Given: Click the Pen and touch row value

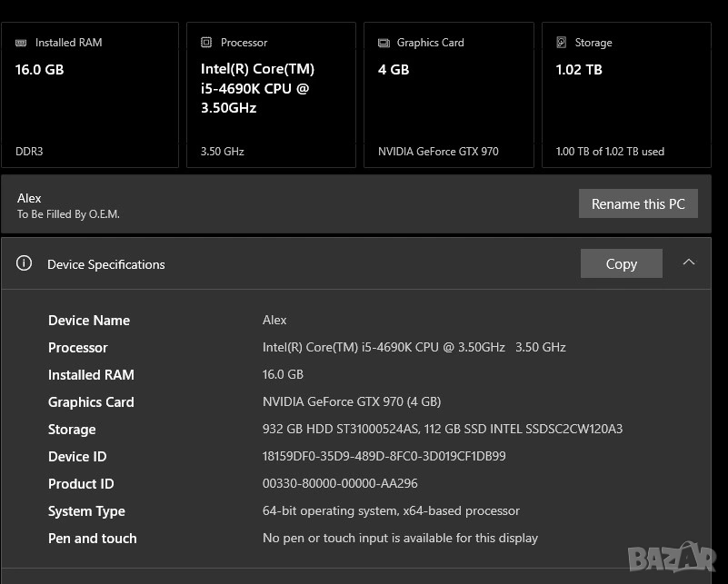Looking at the screenshot, I should [x=400, y=538].
